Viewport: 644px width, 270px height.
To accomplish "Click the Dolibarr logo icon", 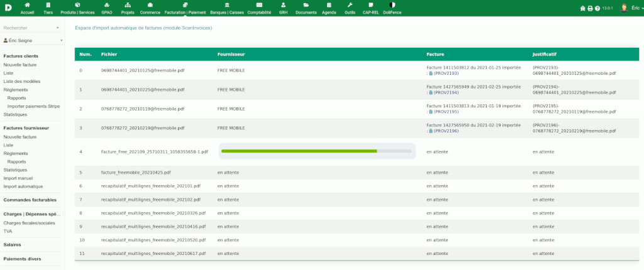I will 8,8.
